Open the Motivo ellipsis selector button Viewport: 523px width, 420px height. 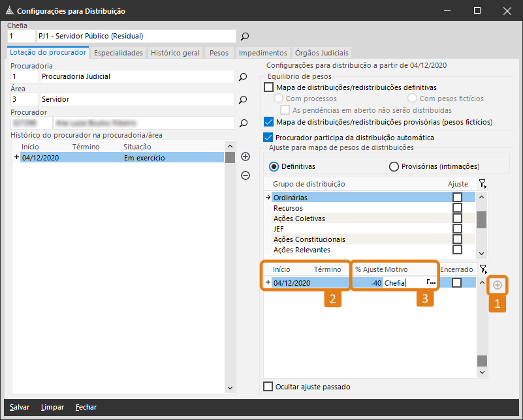point(431,282)
